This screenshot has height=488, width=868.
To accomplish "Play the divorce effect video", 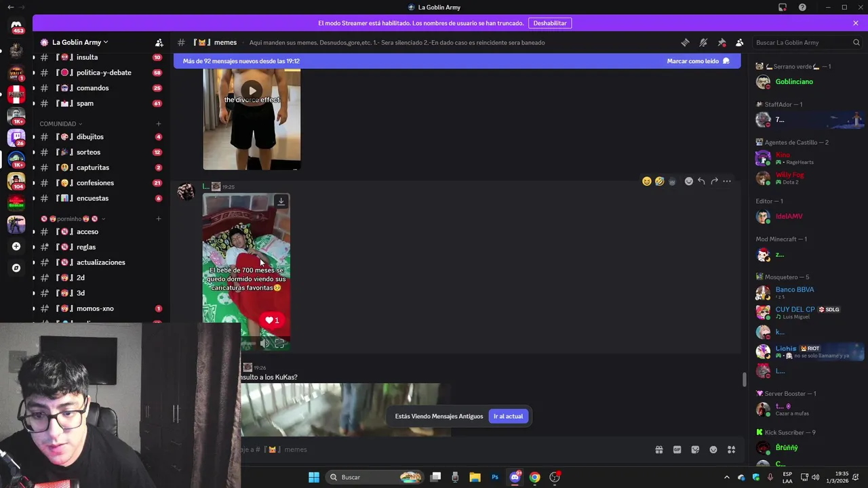I will coord(252,91).
